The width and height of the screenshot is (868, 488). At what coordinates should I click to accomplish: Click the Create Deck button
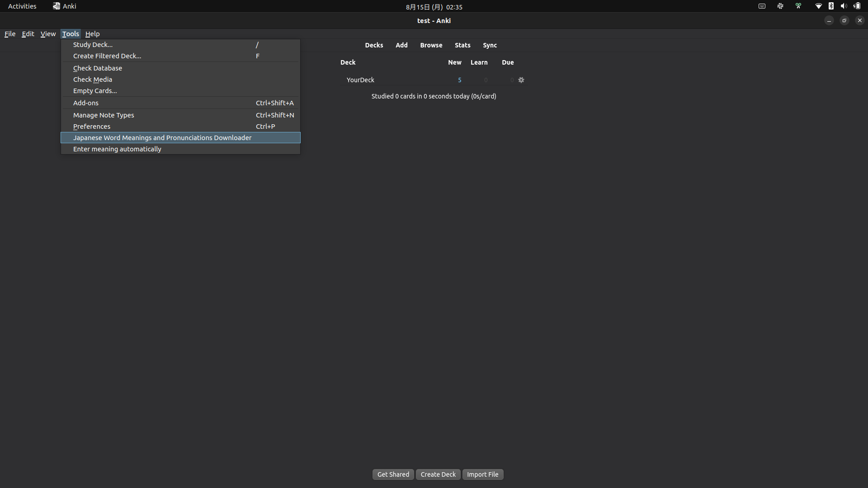pos(438,474)
